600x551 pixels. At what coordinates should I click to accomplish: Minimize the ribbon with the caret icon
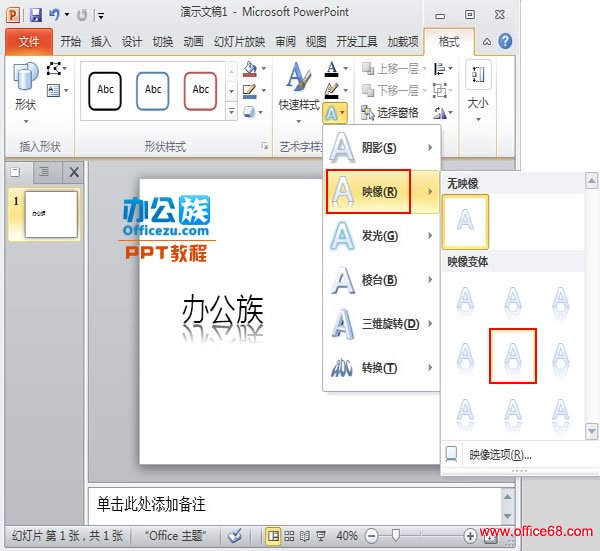487,41
